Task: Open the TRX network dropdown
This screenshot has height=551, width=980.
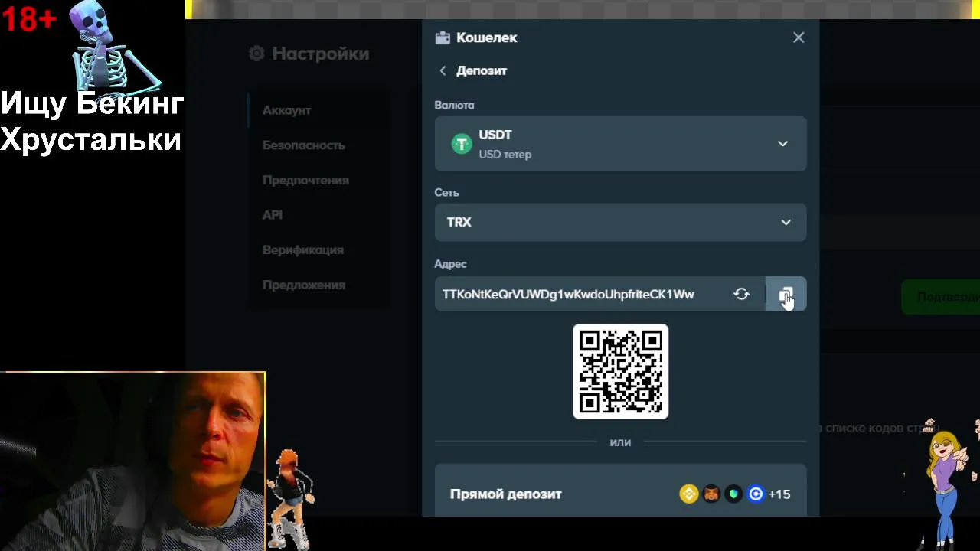Action: (620, 222)
